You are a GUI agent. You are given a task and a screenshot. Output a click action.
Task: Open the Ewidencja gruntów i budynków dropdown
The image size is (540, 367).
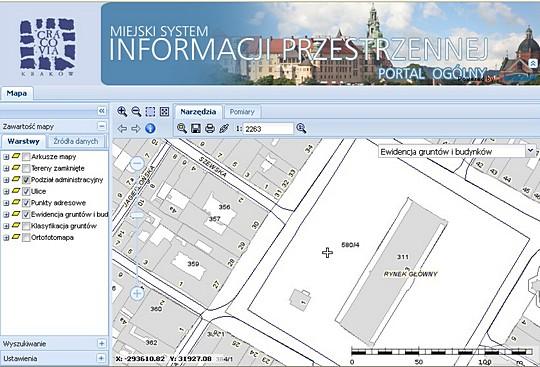(x=530, y=151)
